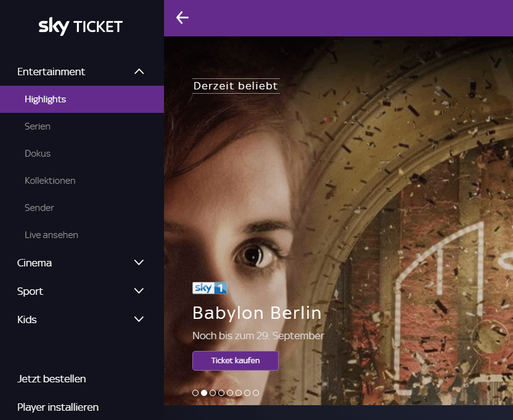Open the Cinema menu heading
The height and width of the screenshot is (420, 513).
coord(35,263)
